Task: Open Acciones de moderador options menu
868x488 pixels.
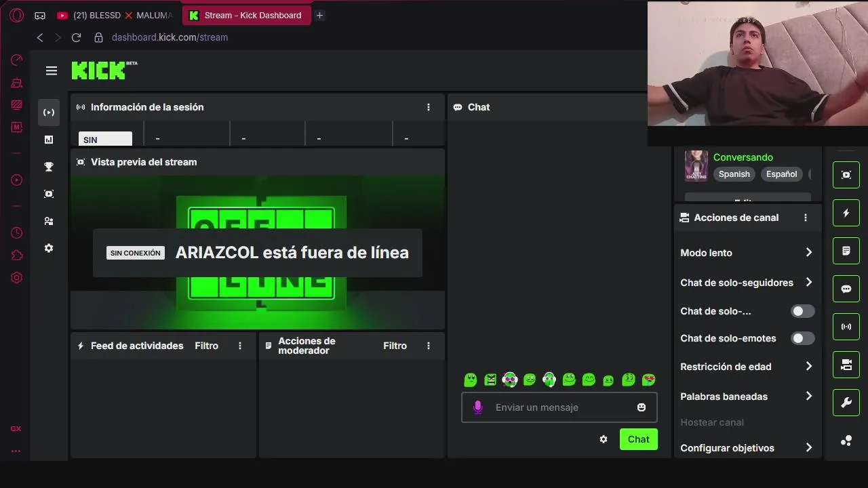Action: (429, 346)
